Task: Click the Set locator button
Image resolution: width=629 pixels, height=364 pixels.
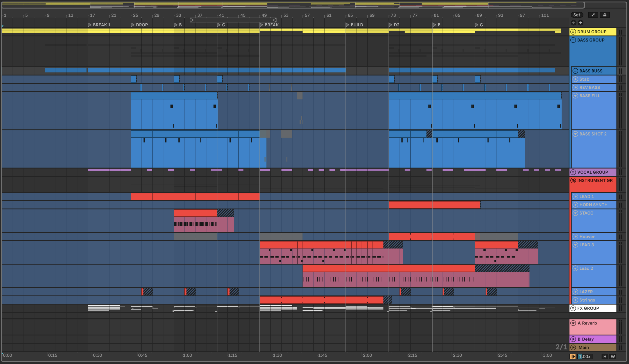Action: tap(577, 15)
